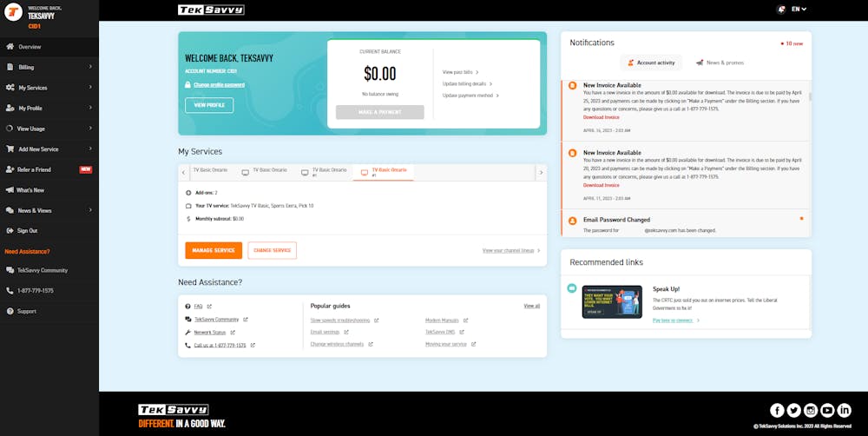This screenshot has width=868, height=436.
Task: Click the Refer a Friend icon
Action: (10, 169)
